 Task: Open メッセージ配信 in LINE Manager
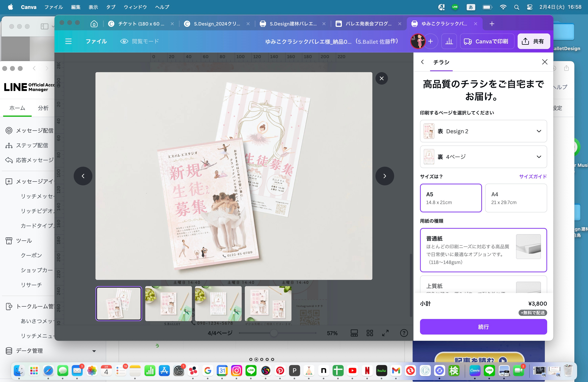pos(29,131)
